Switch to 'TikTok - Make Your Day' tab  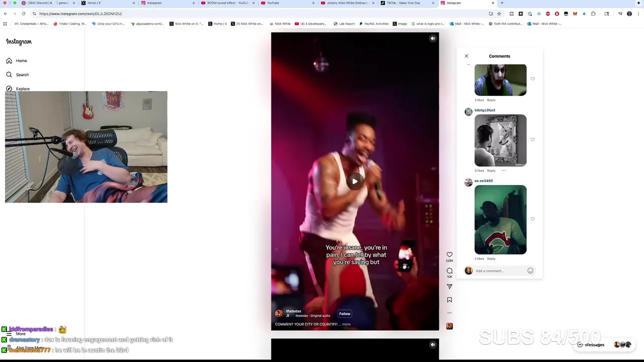407,3
